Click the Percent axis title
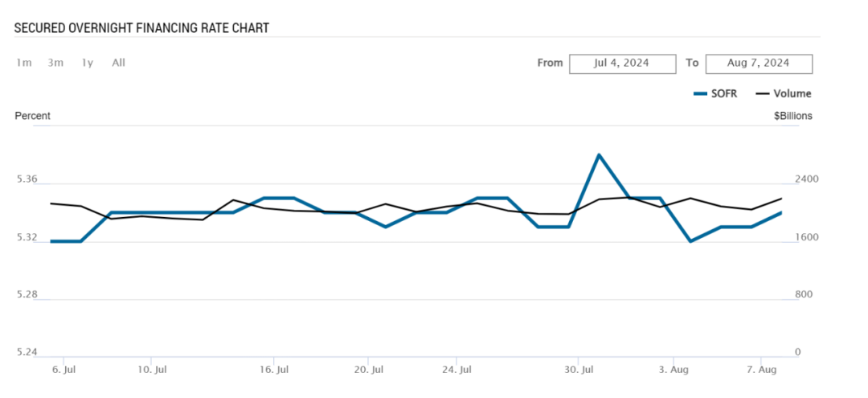Image resolution: width=868 pixels, height=398 pixels. pyautogui.click(x=33, y=116)
